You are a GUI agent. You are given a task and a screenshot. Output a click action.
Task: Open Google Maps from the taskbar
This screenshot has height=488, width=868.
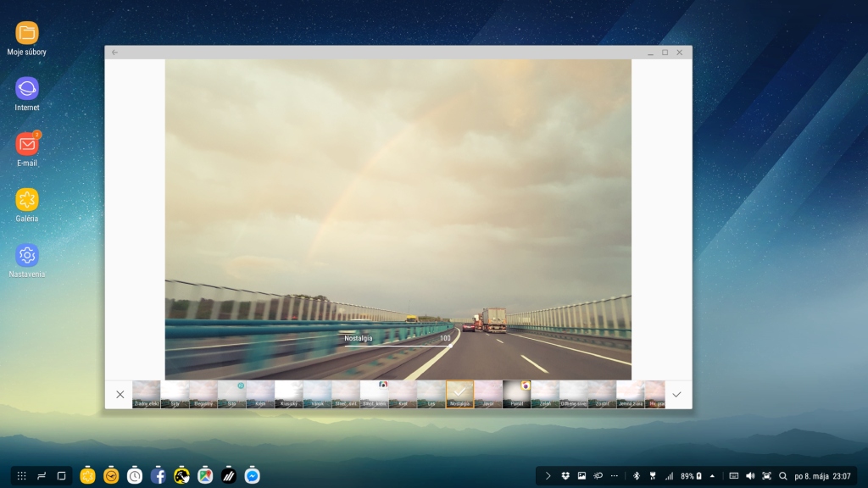[205, 476]
